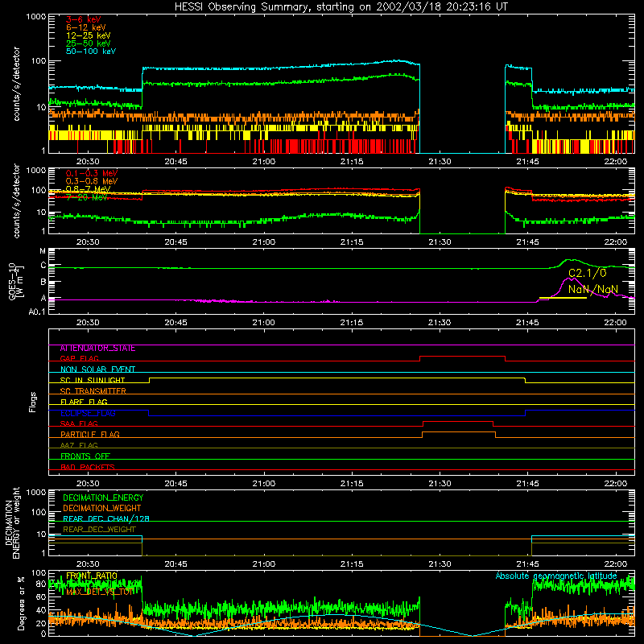Select the 6-12 keV legend label
Image resolution: width=644 pixels, height=644 pixels.
86,27
